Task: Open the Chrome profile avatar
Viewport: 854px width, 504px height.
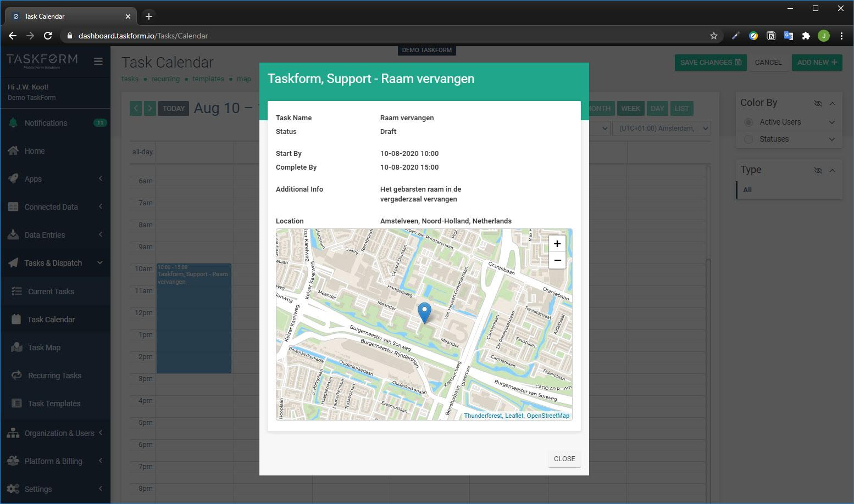Action: pyautogui.click(x=823, y=36)
